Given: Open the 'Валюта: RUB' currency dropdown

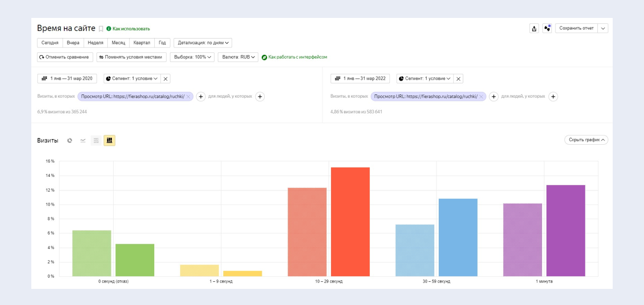Looking at the screenshot, I should pyautogui.click(x=238, y=57).
